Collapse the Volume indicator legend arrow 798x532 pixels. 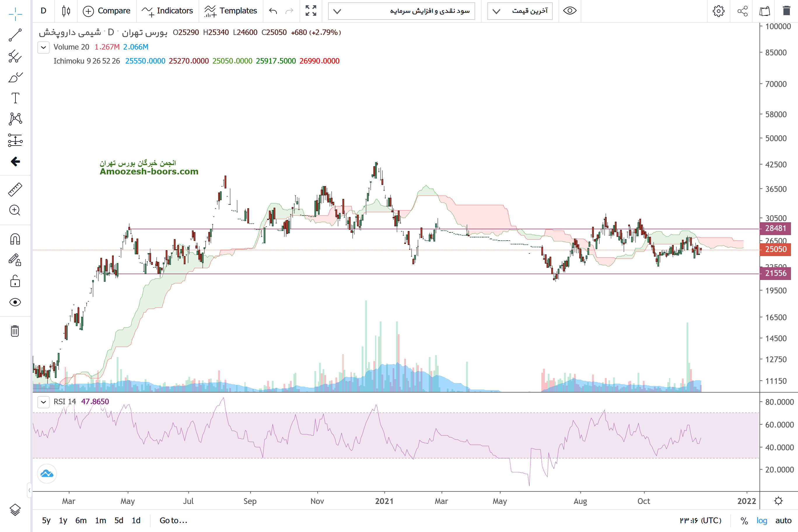(43, 47)
